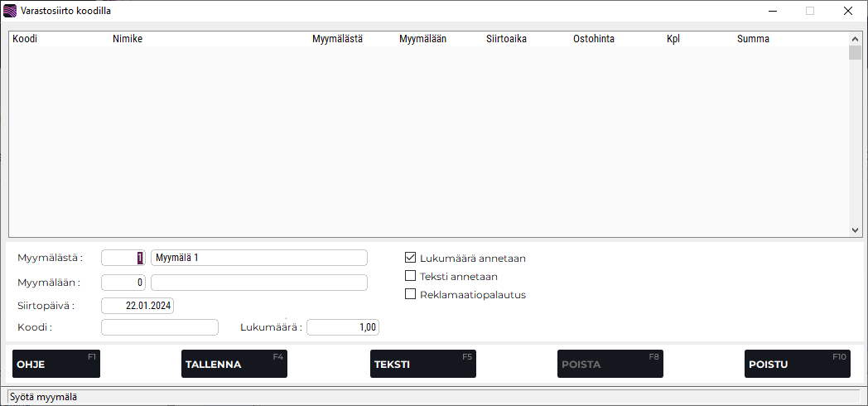Click the Myymälä 1 store name field
The height and width of the screenshot is (406, 868).
(258, 258)
